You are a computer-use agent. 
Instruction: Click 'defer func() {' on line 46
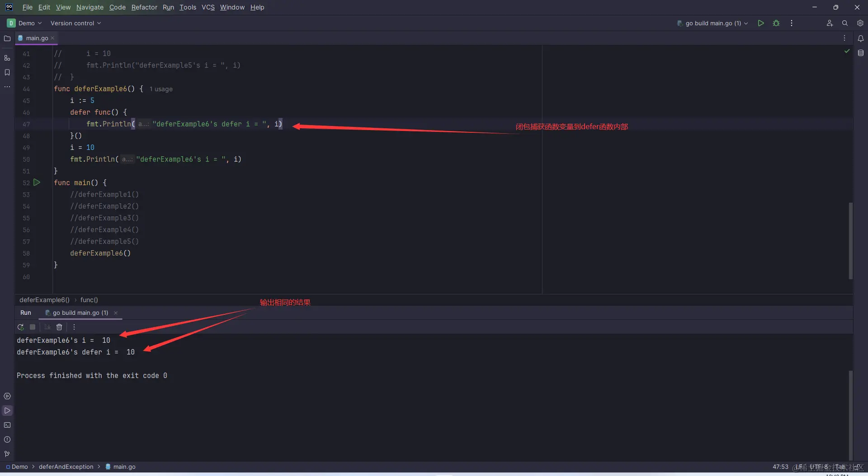[99, 112]
